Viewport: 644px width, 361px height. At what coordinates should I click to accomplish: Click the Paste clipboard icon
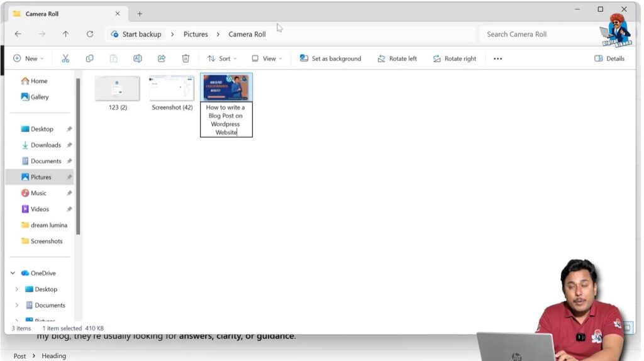click(113, 58)
